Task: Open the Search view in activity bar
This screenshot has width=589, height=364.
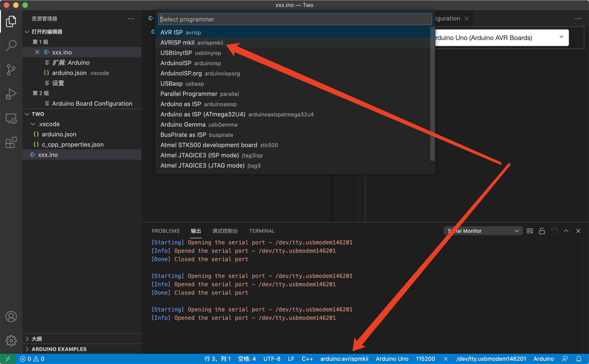Action: click(x=11, y=45)
